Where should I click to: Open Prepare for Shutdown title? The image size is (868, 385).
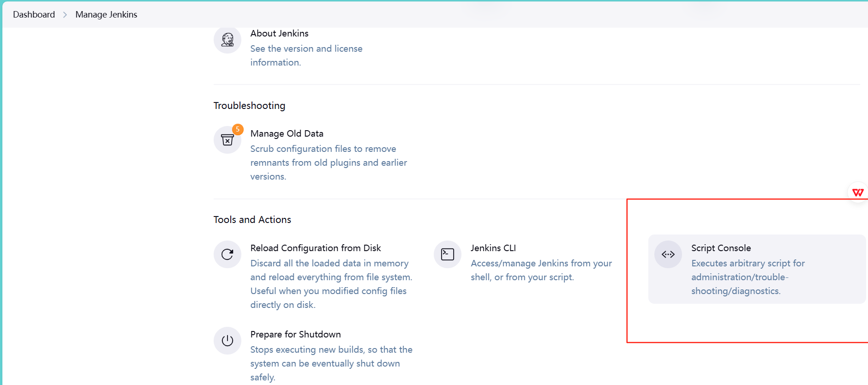point(295,334)
